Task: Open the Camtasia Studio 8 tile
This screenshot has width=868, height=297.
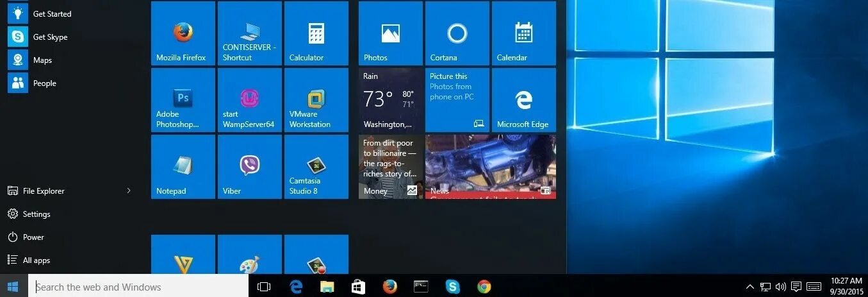Action: click(316, 167)
